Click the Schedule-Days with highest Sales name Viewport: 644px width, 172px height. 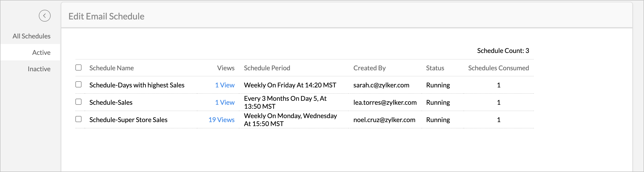point(137,85)
